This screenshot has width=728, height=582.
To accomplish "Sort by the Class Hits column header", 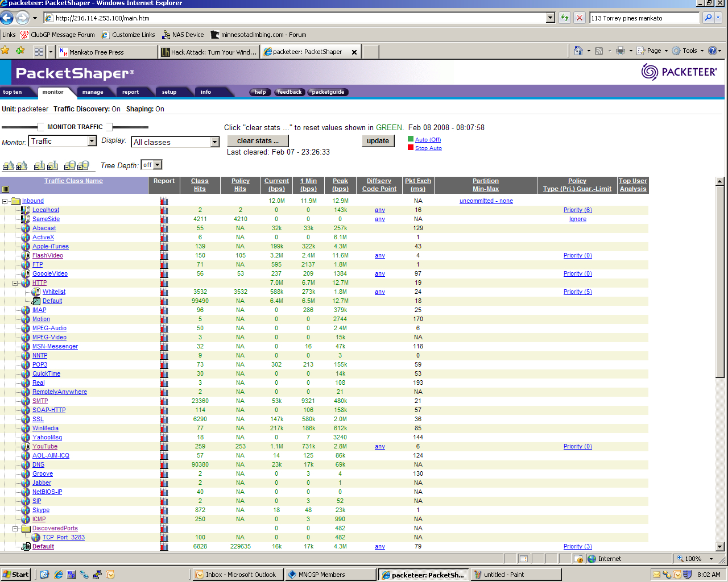I will pos(200,185).
